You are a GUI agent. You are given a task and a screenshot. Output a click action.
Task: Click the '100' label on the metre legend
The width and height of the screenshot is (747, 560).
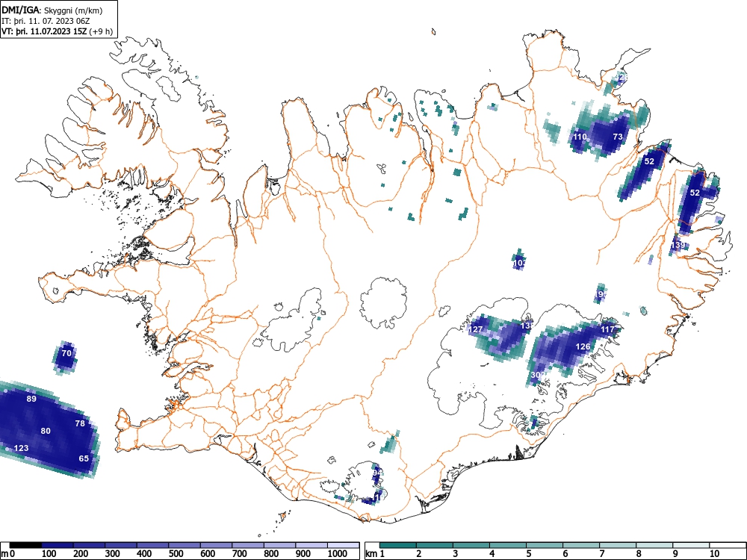(x=49, y=553)
